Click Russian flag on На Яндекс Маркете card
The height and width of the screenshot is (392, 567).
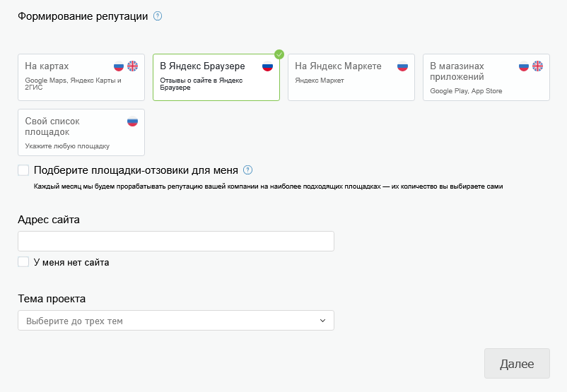pyautogui.click(x=402, y=66)
